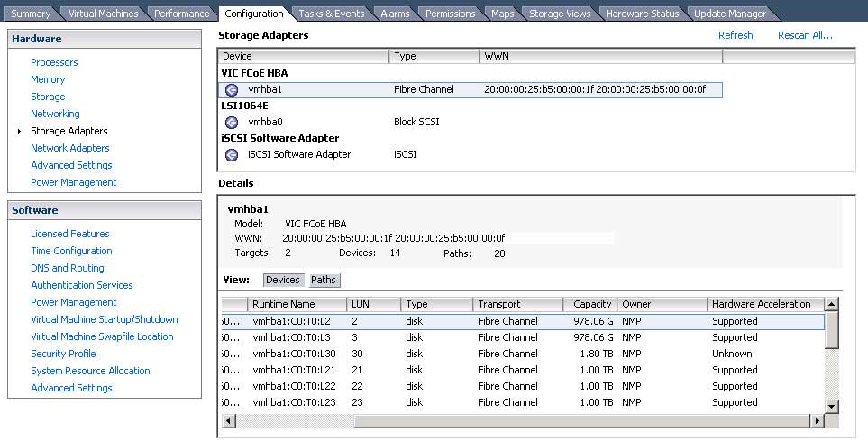Switch the view to Devices
868x442 pixels.
(283, 281)
